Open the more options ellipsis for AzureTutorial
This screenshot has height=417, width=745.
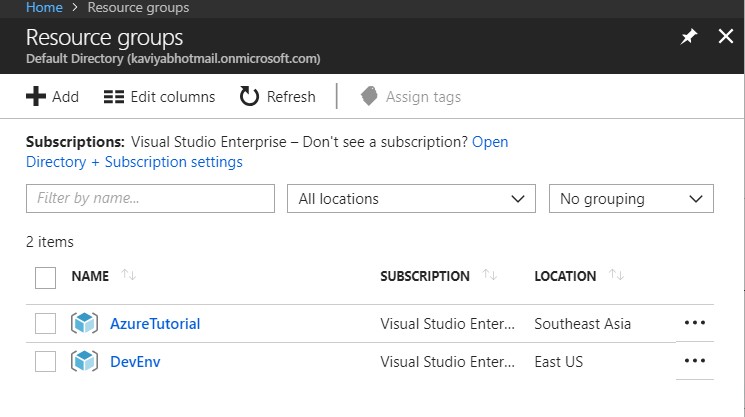(694, 323)
